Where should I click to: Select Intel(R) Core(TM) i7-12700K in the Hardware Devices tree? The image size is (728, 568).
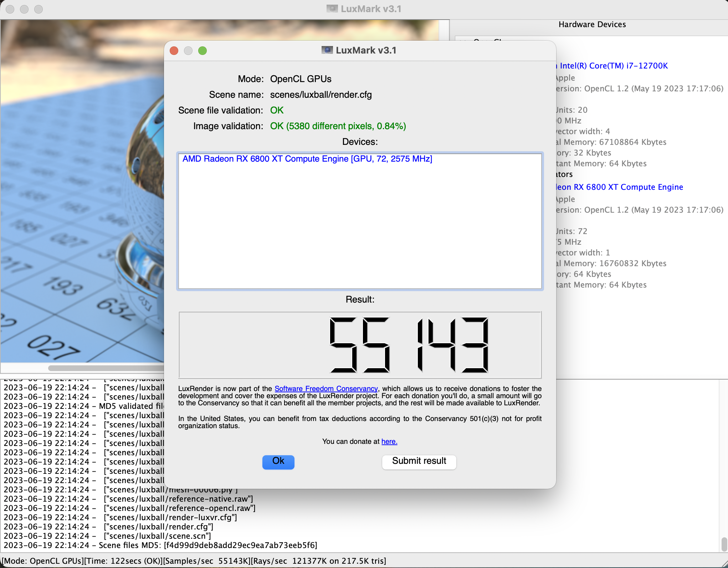tap(613, 66)
